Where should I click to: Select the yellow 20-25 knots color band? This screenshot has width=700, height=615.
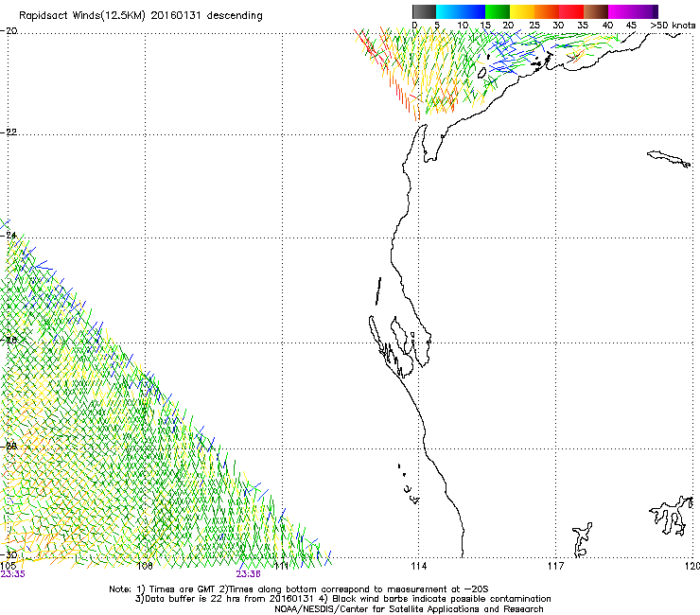point(522,11)
